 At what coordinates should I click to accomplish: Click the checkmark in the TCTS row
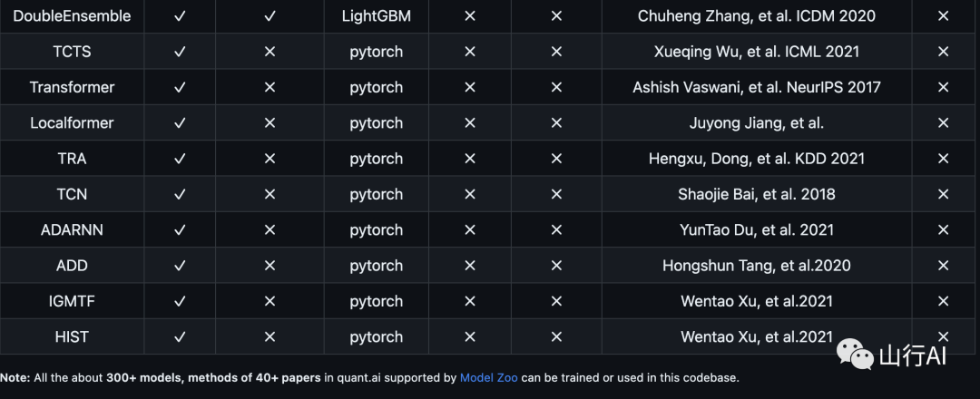pyautogui.click(x=180, y=52)
